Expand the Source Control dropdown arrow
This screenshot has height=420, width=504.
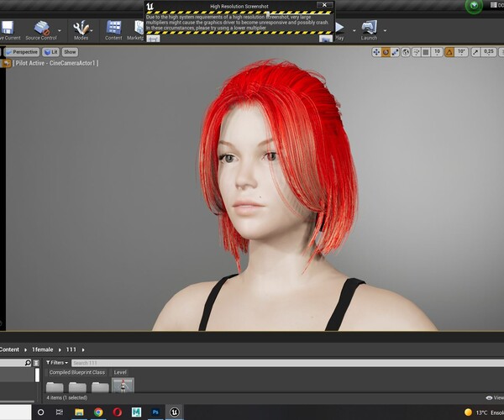tap(60, 30)
